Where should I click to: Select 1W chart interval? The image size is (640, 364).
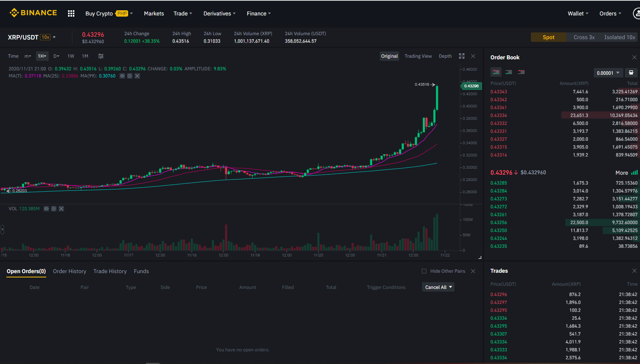[71, 56]
